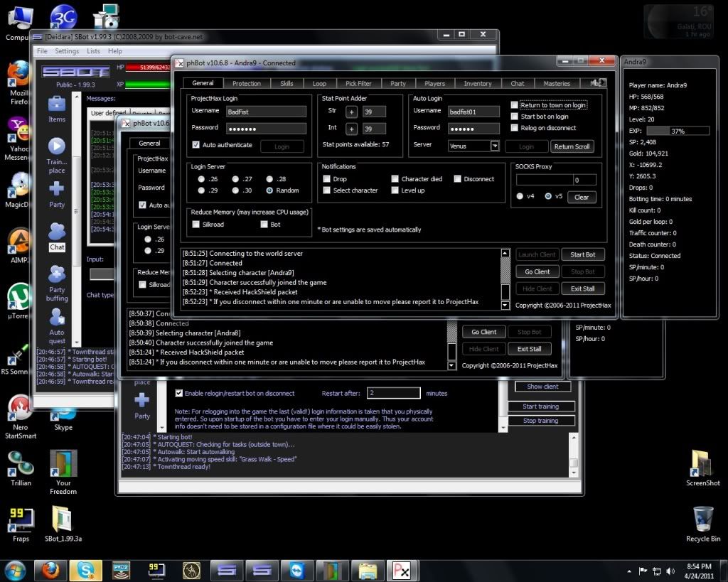Open Skype from the taskbar
The image size is (728, 582).
86,570
